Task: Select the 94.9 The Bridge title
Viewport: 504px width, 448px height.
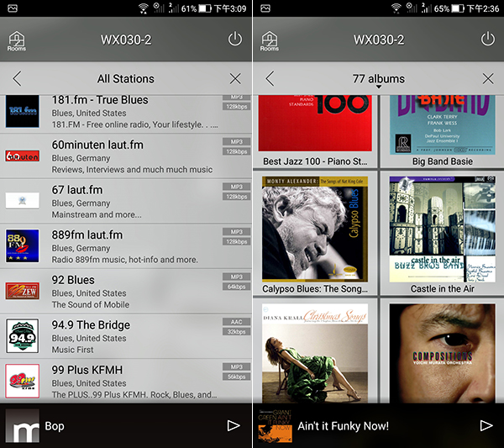Action: click(x=91, y=324)
